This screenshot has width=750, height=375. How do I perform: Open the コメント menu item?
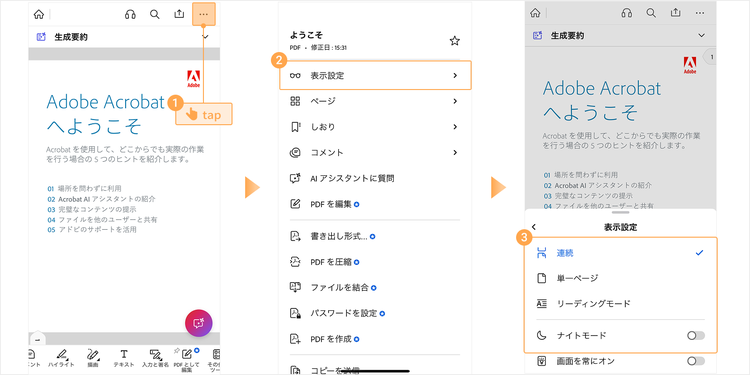375,153
